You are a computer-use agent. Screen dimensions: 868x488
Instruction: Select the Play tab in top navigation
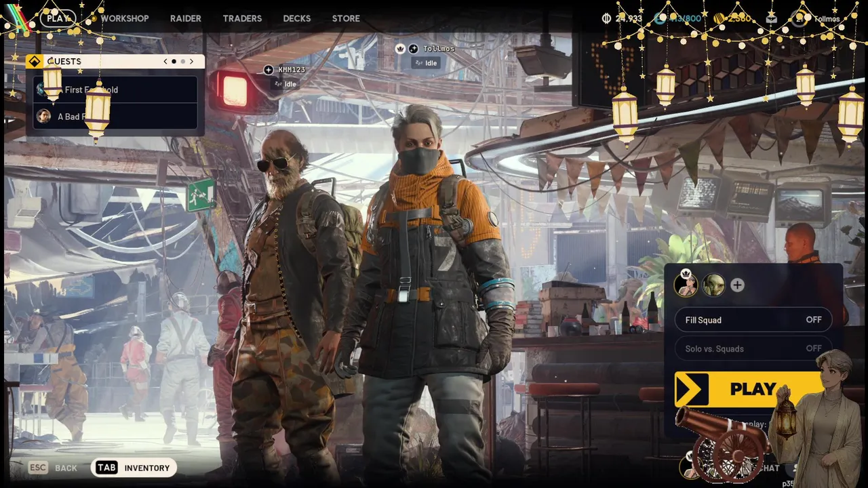58,18
